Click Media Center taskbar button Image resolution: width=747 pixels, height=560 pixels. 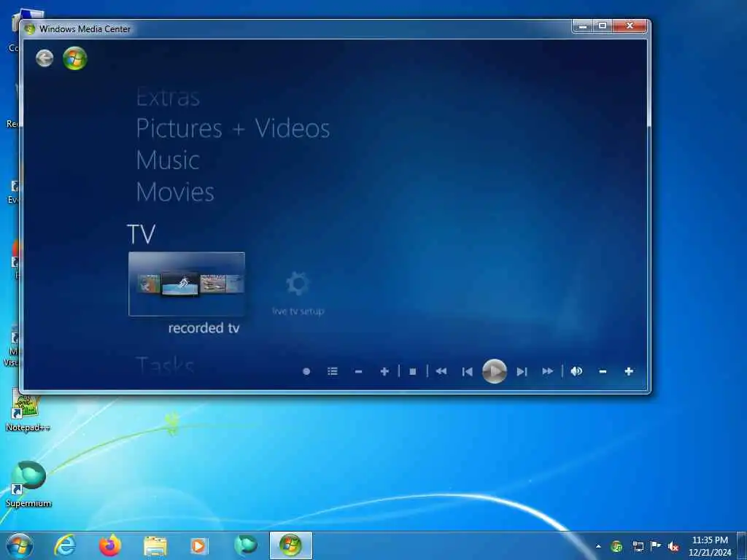290,545
